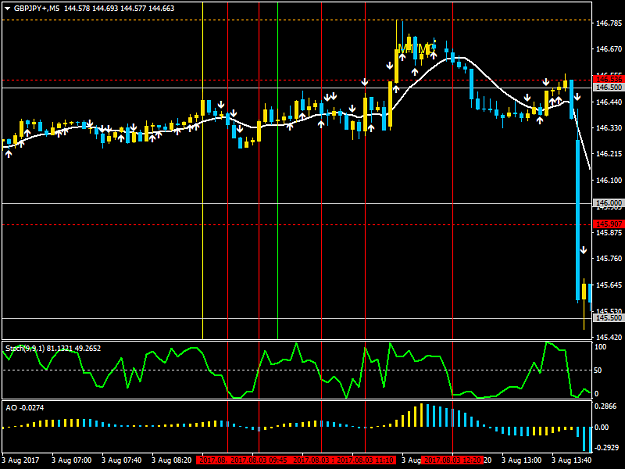Click the Stochastic 50 scale value
Viewport: 625px width, 469px height.
[x=598, y=371]
